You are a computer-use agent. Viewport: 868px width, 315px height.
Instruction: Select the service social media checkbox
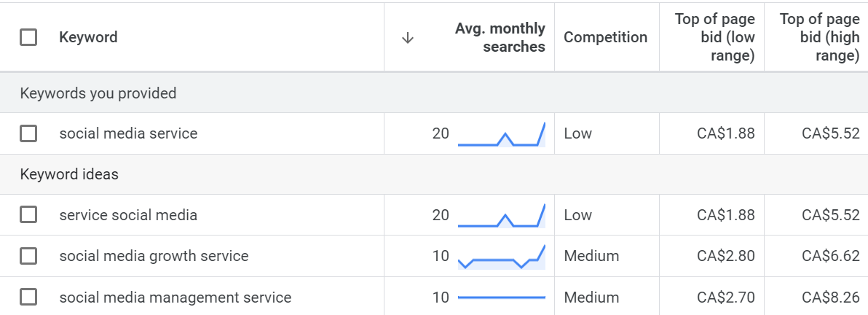(28, 215)
